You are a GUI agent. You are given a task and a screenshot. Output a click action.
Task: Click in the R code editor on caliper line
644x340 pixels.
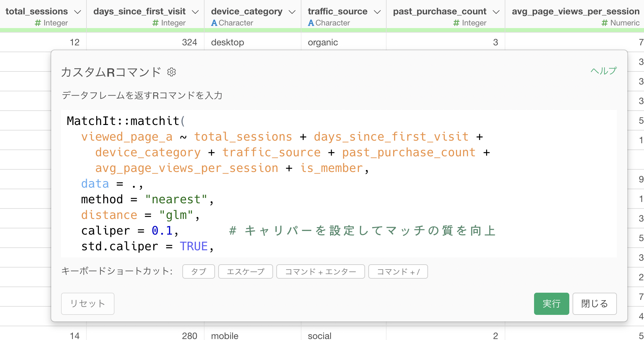pos(130,231)
